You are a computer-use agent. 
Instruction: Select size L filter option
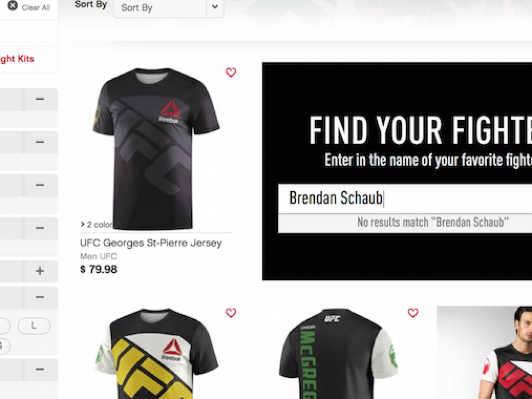pos(34,326)
